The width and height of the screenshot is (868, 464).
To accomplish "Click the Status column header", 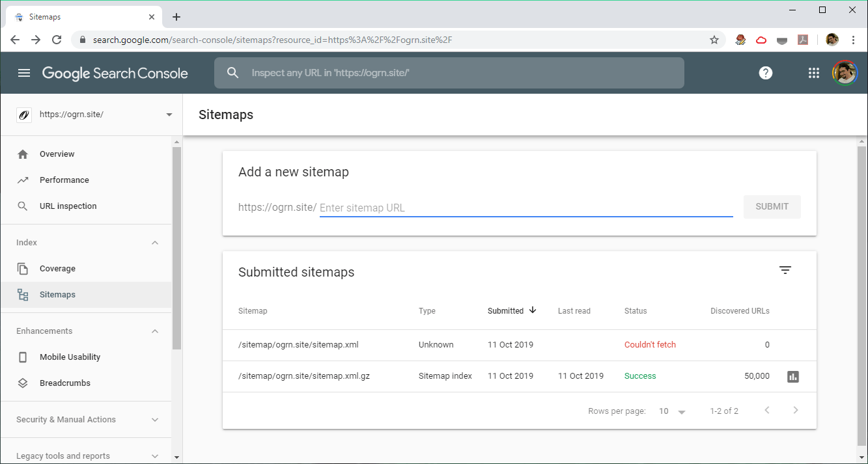I will tap(636, 311).
